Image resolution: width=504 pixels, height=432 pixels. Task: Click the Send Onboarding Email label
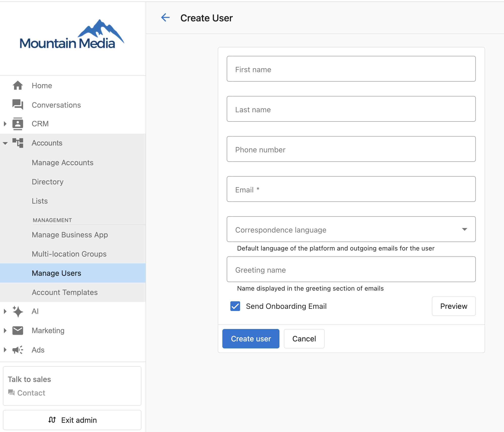tap(286, 306)
